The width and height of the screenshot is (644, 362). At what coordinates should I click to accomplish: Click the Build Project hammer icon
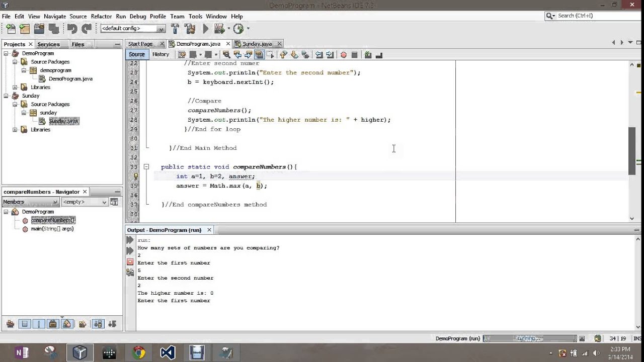[175, 29]
